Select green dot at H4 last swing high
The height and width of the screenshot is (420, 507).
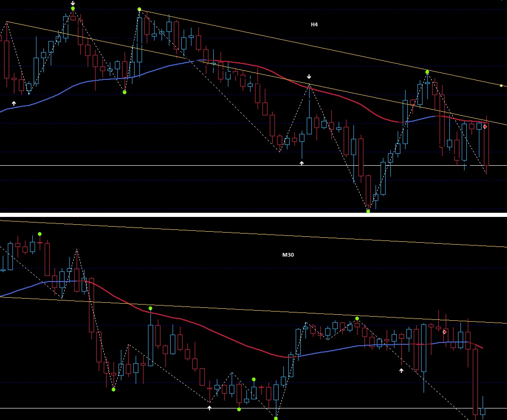pos(427,72)
